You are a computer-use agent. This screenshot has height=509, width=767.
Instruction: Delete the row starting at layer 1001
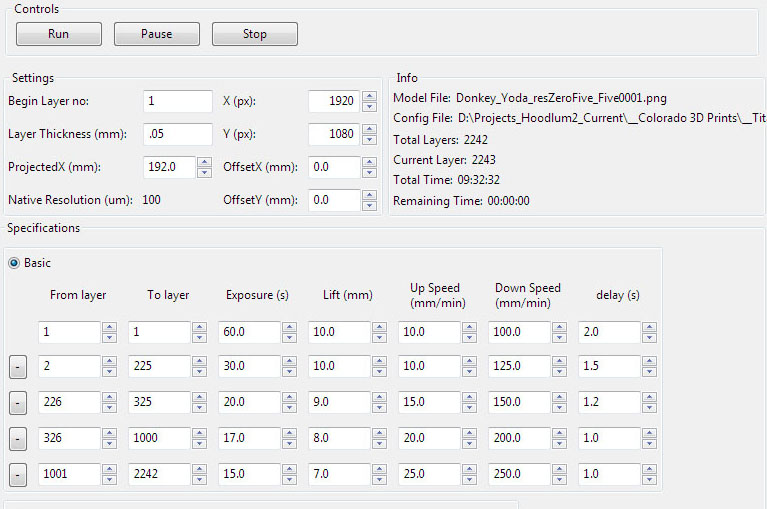coord(17,475)
